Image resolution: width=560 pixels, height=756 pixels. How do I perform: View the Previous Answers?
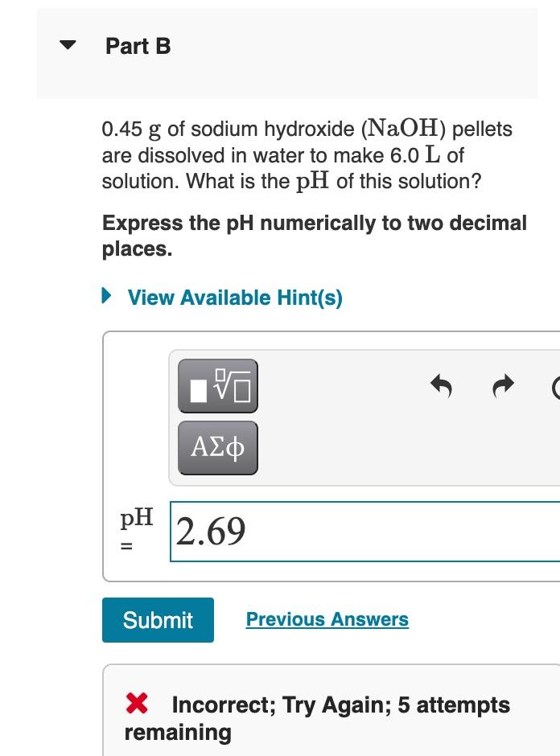326,619
